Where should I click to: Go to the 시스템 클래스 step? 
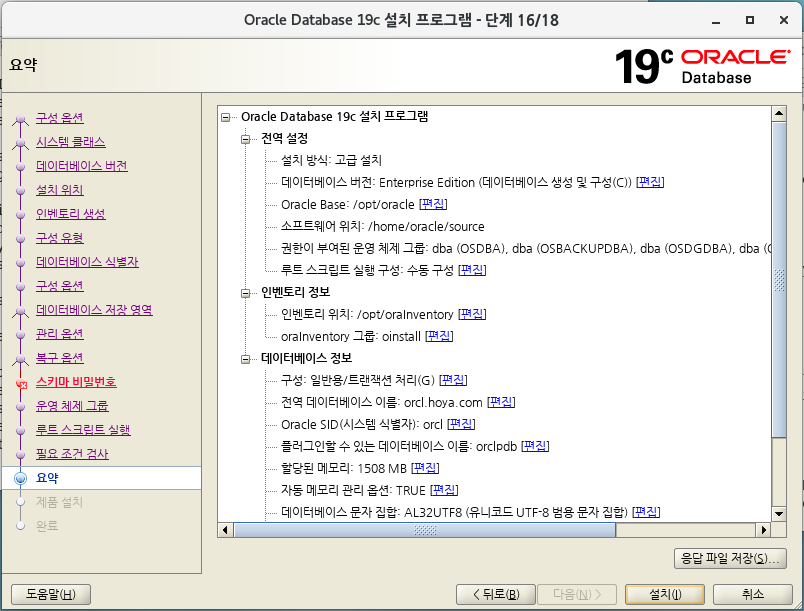[x=71, y=142]
